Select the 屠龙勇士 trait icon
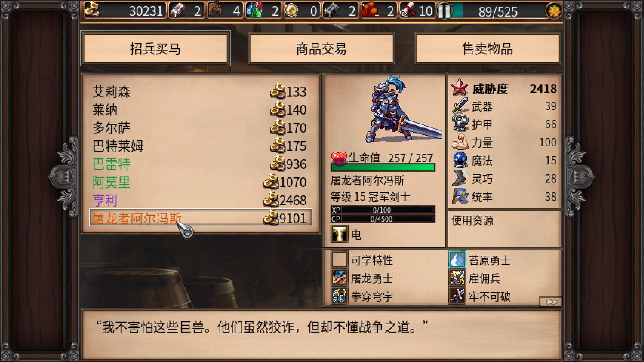Screen dimensions: 644x362 coord(339,278)
